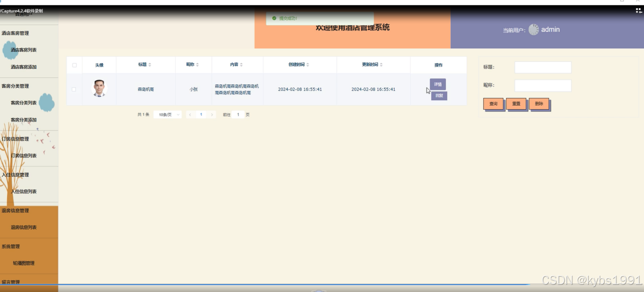This screenshot has height=292, width=644.
Task: Click the 欢迎使用酒店管理系统 header title
Action: [x=352, y=28]
